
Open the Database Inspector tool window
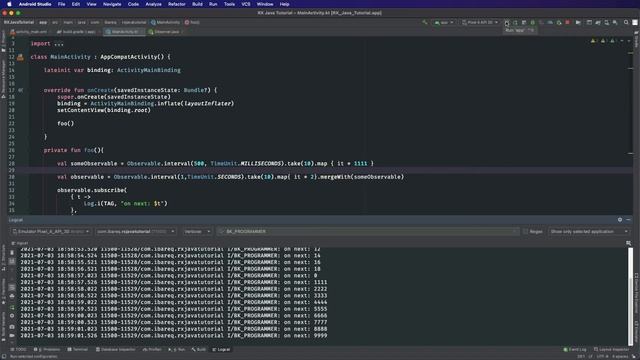[116, 349]
